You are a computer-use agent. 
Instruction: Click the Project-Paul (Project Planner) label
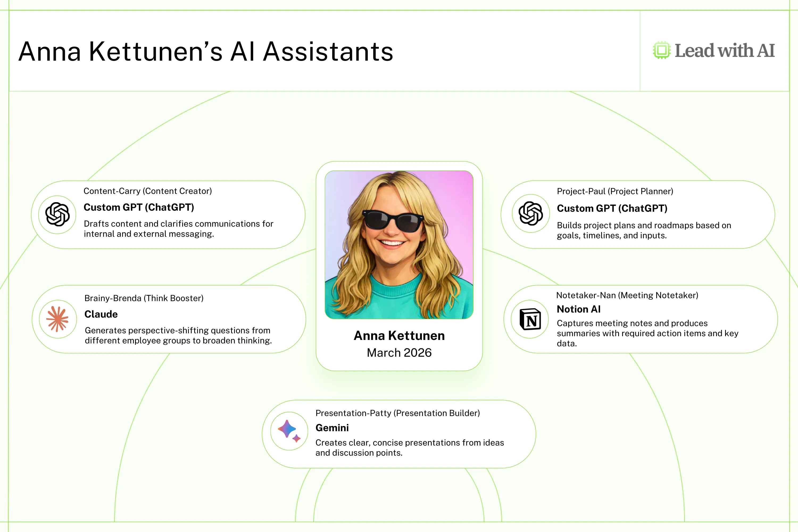pyautogui.click(x=615, y=191)
